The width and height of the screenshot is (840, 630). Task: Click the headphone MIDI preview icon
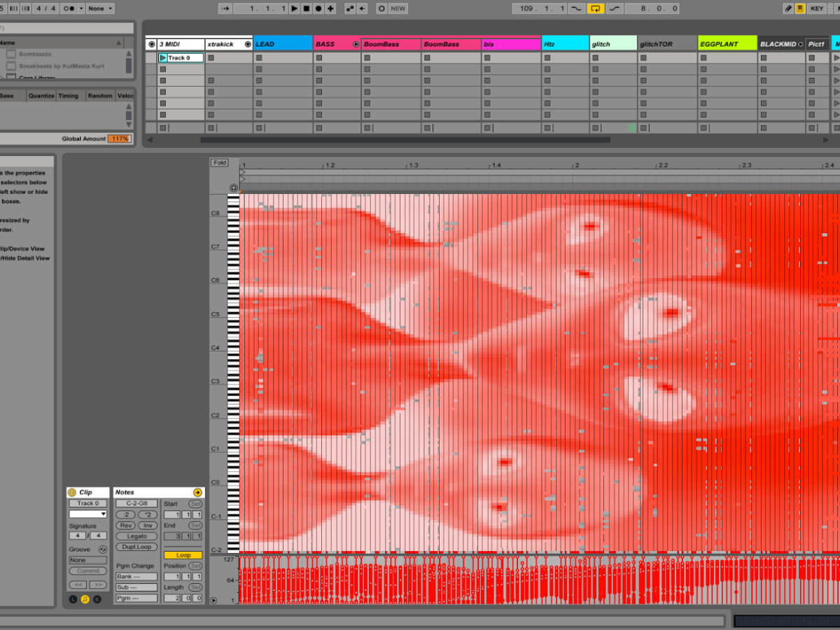[234, 188]
